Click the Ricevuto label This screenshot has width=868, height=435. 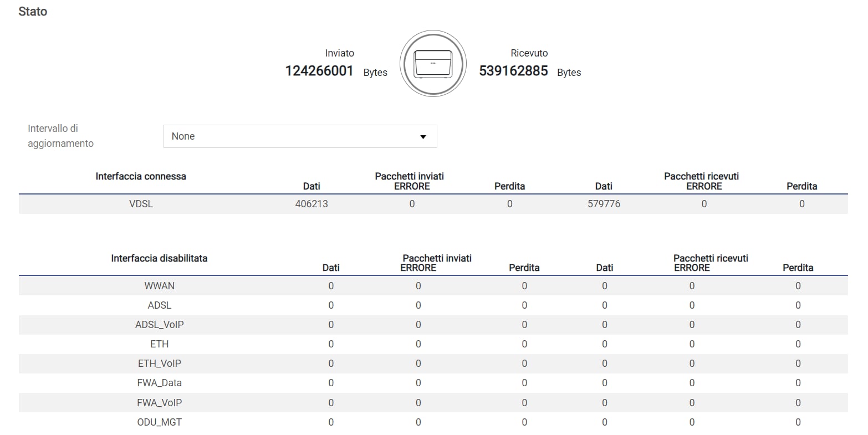(x=529, y=53)
